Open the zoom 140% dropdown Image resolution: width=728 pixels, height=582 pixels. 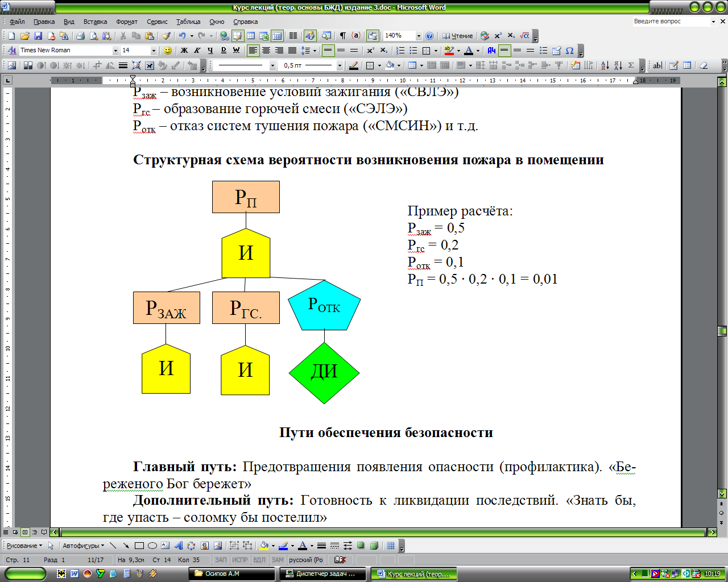(419, 36)
